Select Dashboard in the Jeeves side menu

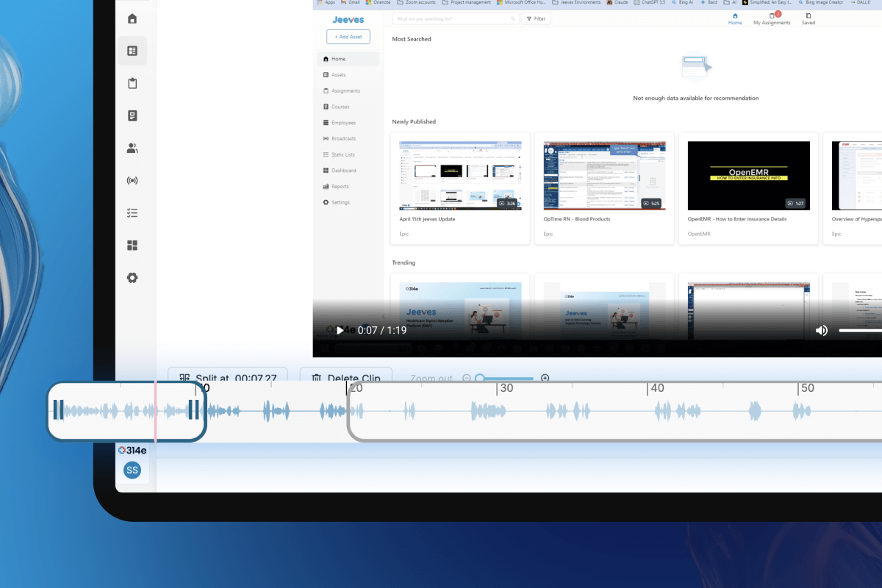348,171
